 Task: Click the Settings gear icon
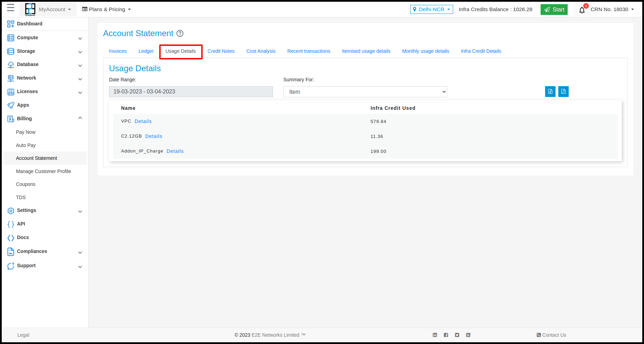tap(11, 211)
